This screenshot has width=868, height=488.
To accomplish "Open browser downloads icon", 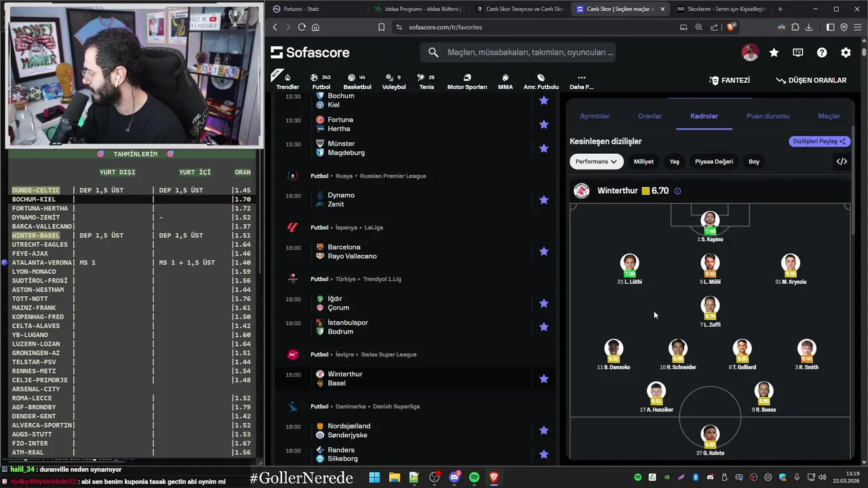I will coord(808,27).
